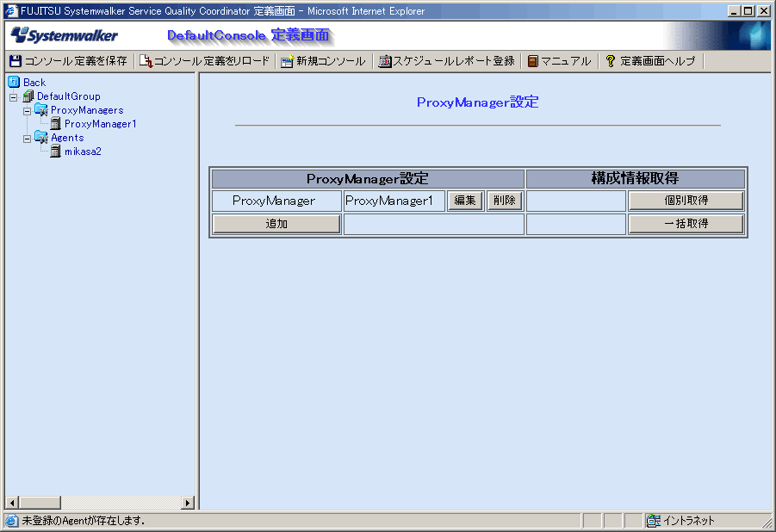Click the intranet zone icon
Viewport: 776px width, 532px height.
pyautogui.click(x=653, y=521)
